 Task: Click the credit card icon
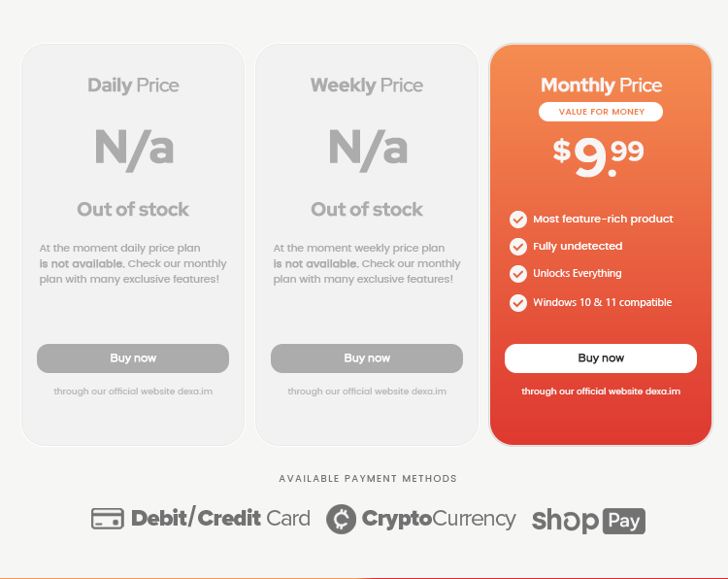(x=107, y=519)
